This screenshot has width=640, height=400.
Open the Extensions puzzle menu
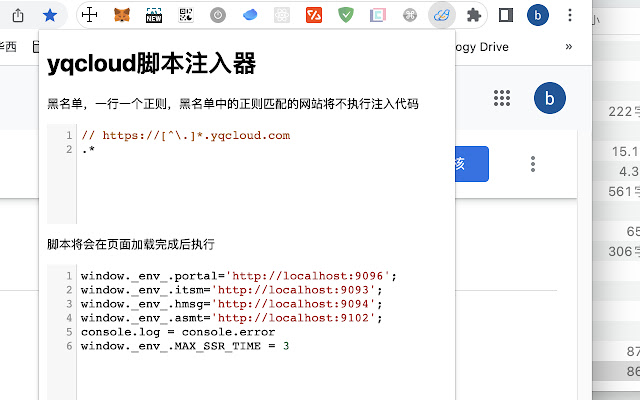point(473,16)
